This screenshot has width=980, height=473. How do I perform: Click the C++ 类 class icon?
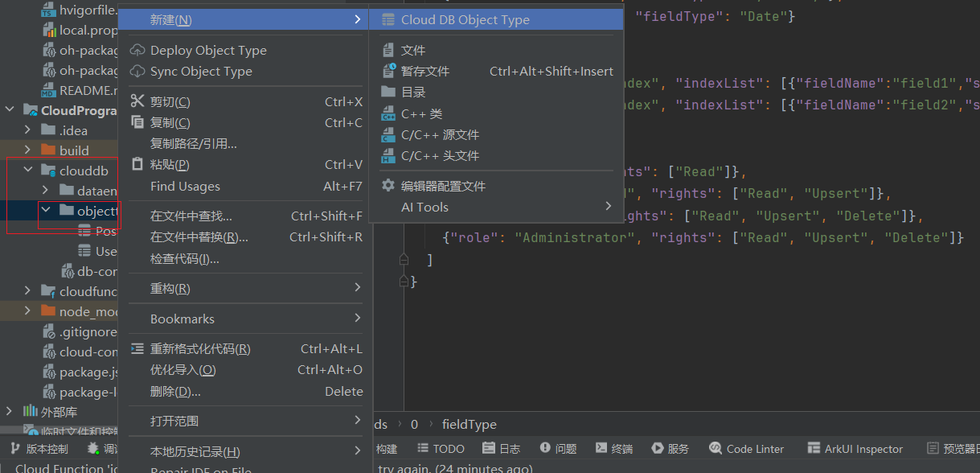[x=388, y=113]
